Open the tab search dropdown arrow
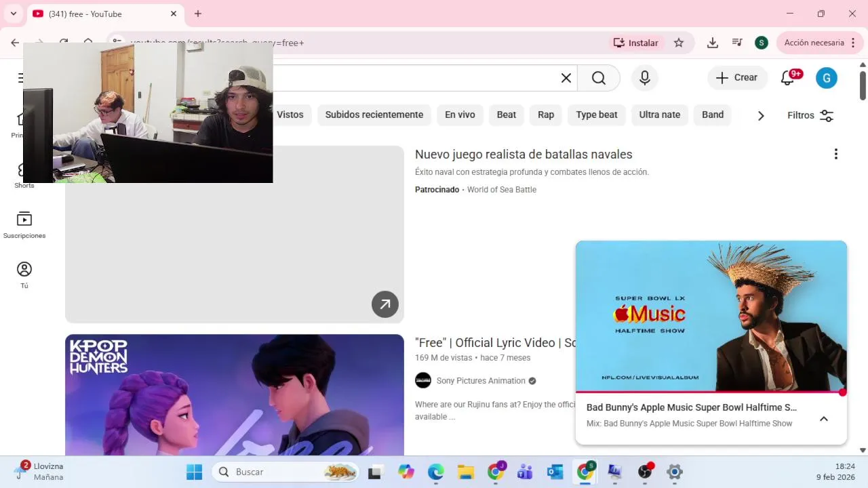This screenshot has height=488, width=868. pos(13,14)
